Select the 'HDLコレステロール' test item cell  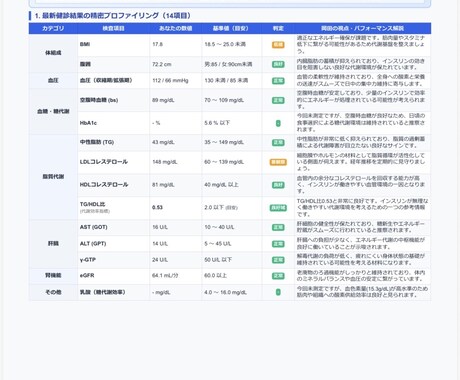point(114,185)
